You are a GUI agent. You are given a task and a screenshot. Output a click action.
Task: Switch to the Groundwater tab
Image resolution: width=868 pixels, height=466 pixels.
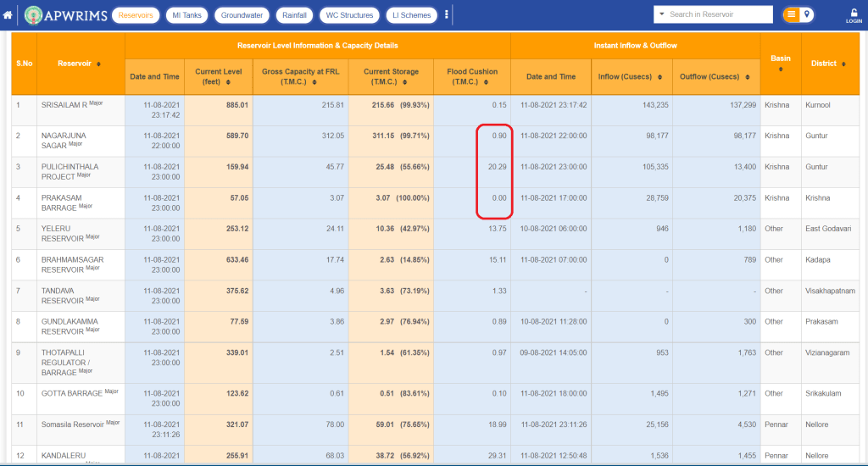(242, 15)
